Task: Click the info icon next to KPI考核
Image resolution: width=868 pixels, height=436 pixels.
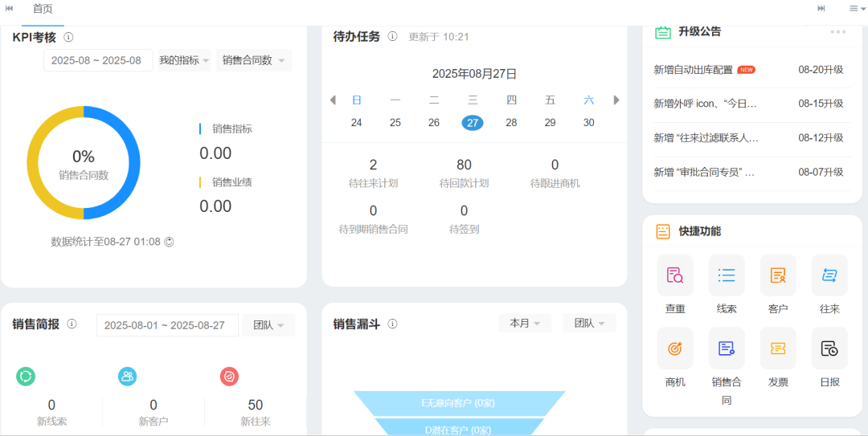Action: pyautogui.click(x=68, y=37)
